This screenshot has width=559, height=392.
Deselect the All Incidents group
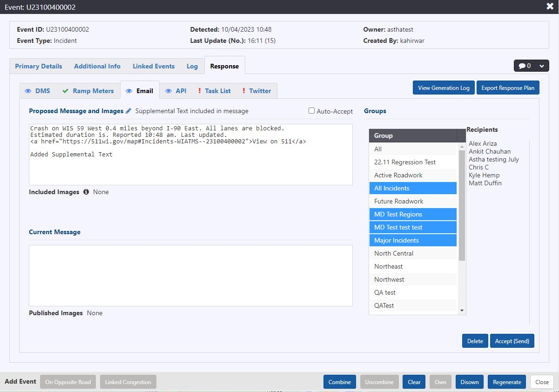413,188
